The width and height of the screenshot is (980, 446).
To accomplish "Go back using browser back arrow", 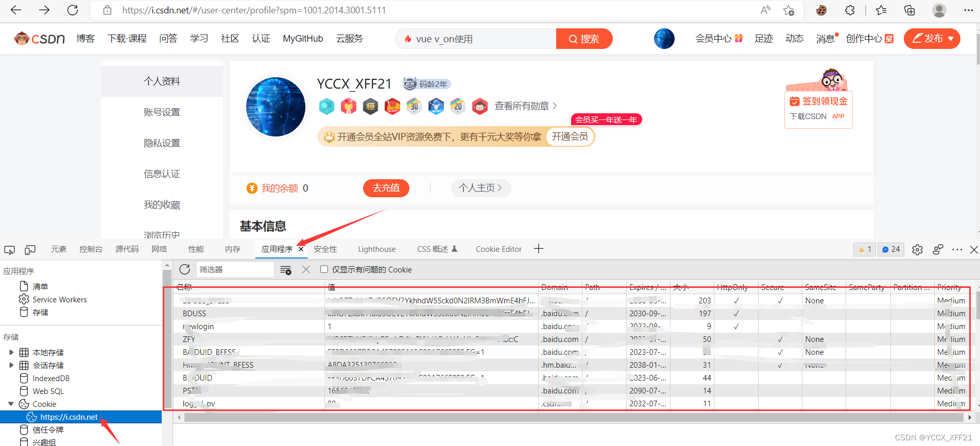I will click(16, 10).
